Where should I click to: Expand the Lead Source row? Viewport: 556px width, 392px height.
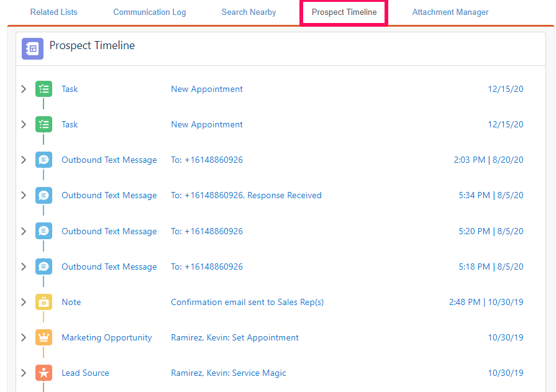pyautogui.click(x=24, y=373)
